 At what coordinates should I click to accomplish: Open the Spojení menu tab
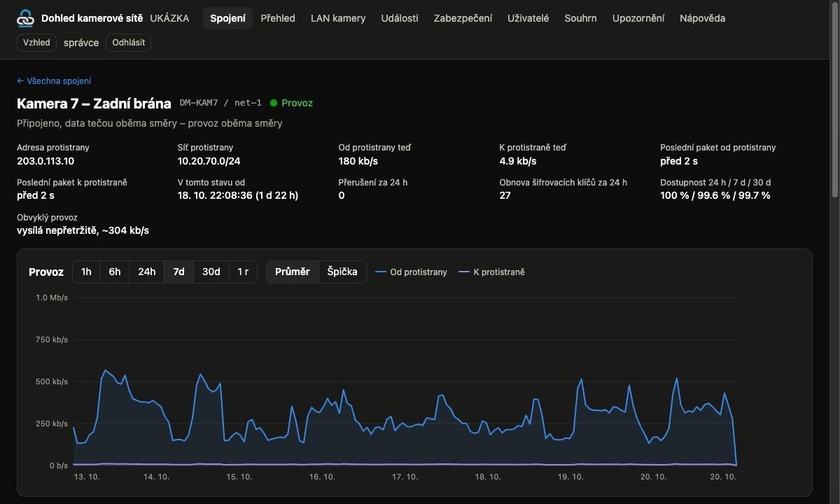click(227, 18)
